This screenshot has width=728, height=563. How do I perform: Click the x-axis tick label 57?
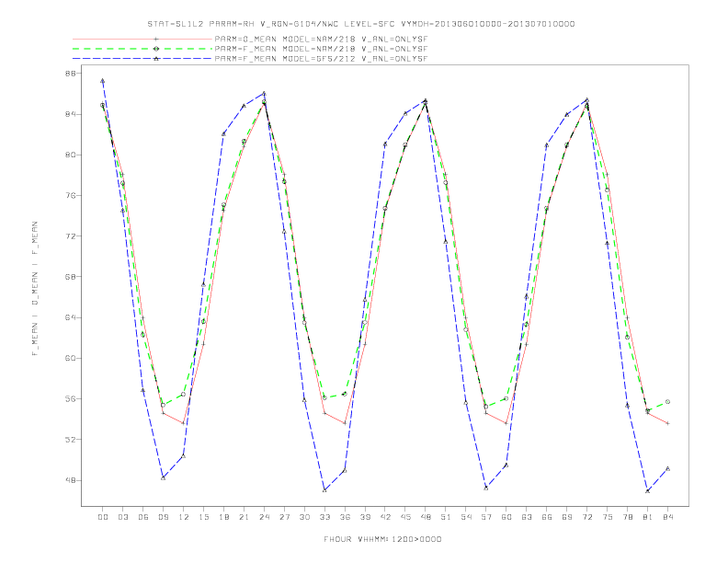pyautogui.click(x=486, y=517)
